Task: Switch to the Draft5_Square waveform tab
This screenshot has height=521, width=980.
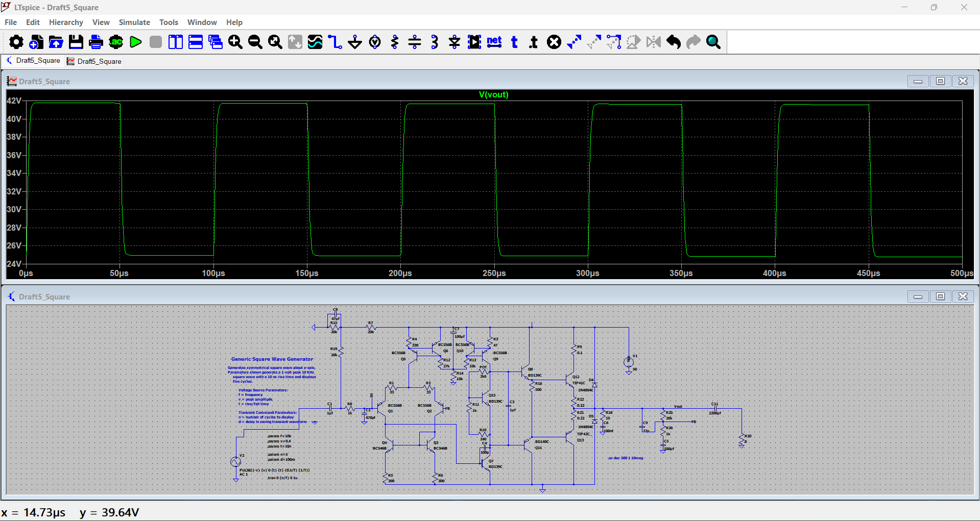Action: pyautogui.click(x=94, y=61)
